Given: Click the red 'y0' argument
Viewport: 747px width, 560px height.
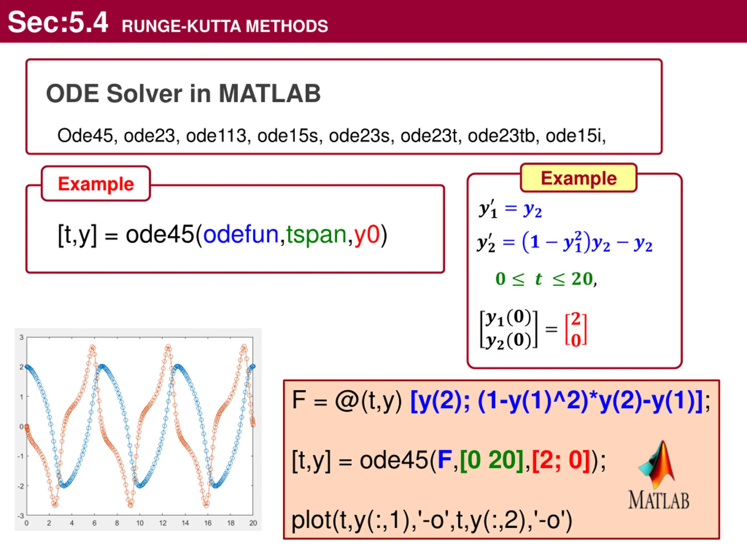Looking at the screenshot, I should pos(367,235).
